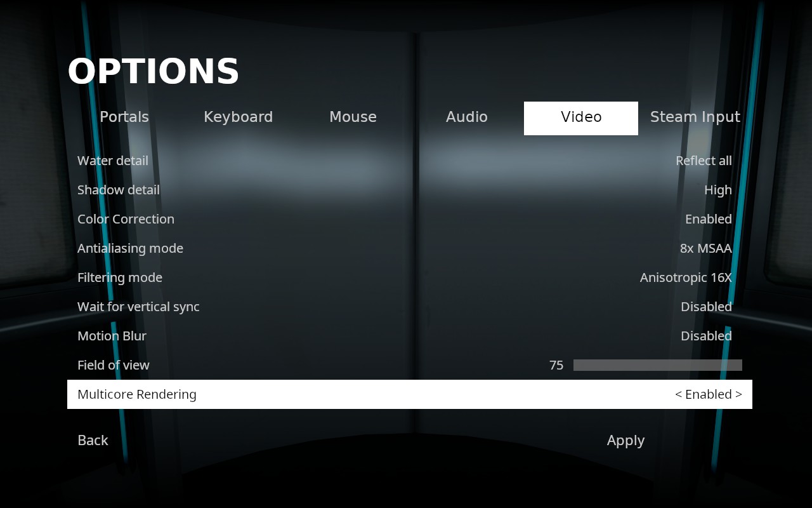812x508 pixels.
Task: Change Antialiasing mode from 8x MSAA
Action: (x=705, y=248)
